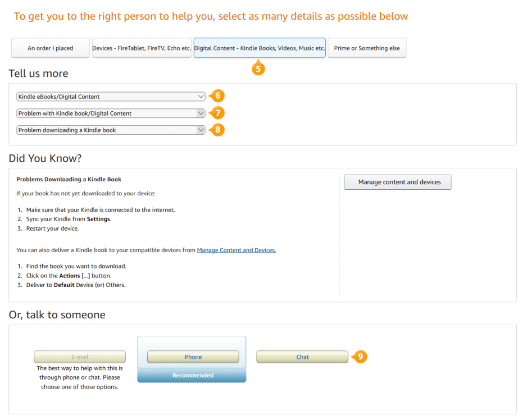Click the orange step 7 marker badge
This screenshot has height=420, width=528.
[x=218, y=113]
